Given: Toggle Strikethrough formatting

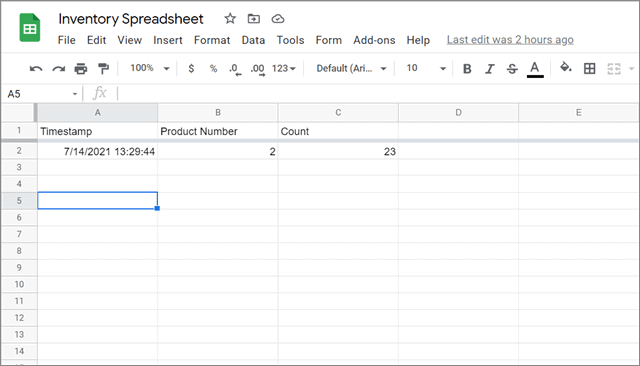Looking at the screenshot, I should 512,69.
